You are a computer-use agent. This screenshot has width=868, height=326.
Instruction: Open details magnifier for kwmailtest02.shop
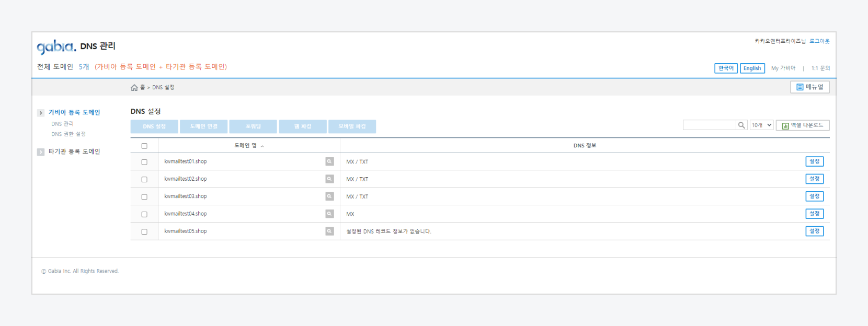[329, 179]
